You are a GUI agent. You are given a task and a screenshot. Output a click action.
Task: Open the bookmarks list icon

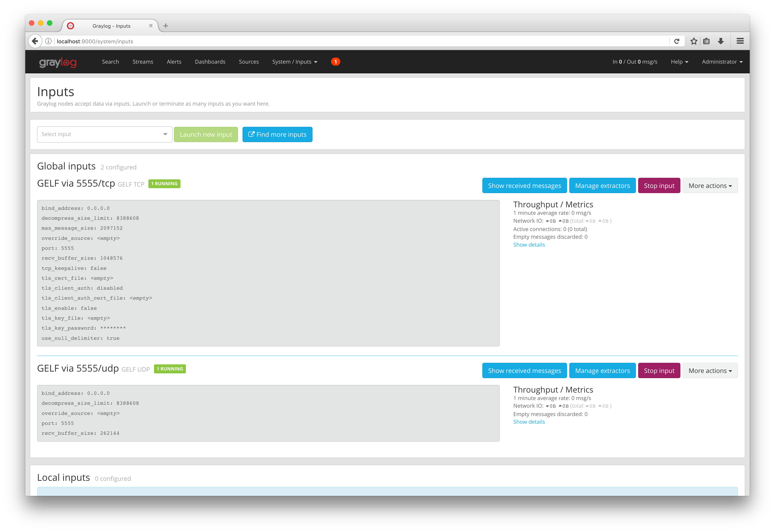click(x=707, y=41)
